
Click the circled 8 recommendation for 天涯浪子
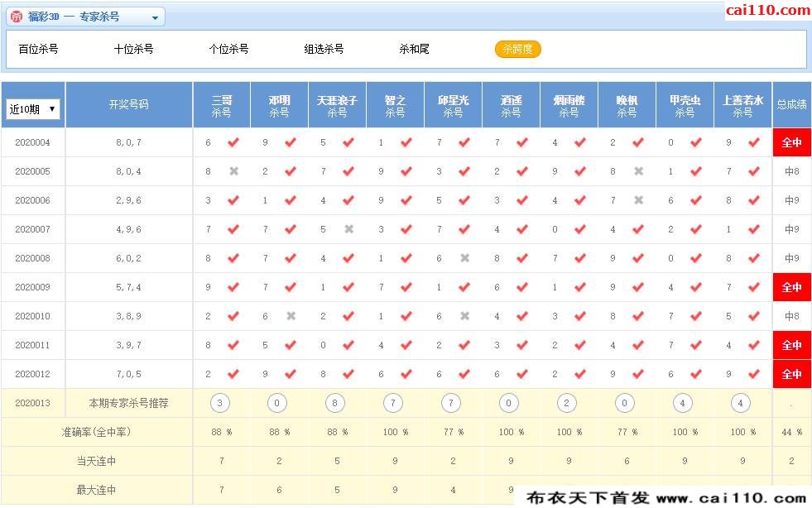click(335, 403)
